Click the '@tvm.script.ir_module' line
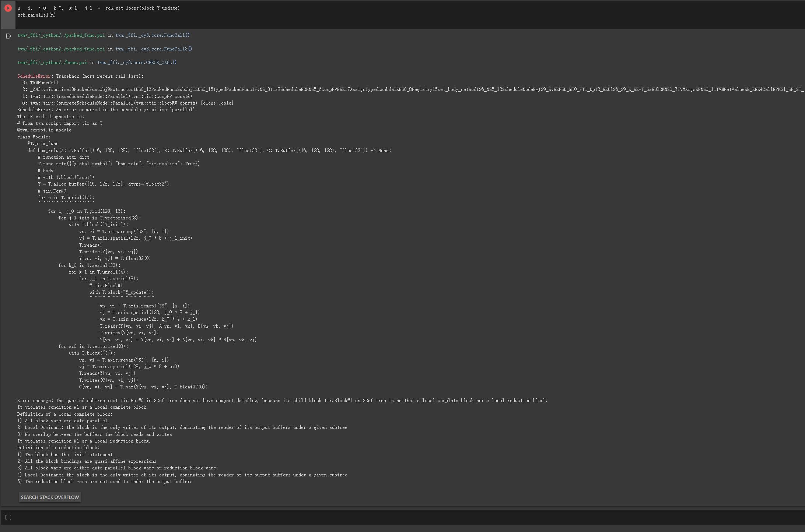This screenshot has height=532, width=805. coord(44,130)
